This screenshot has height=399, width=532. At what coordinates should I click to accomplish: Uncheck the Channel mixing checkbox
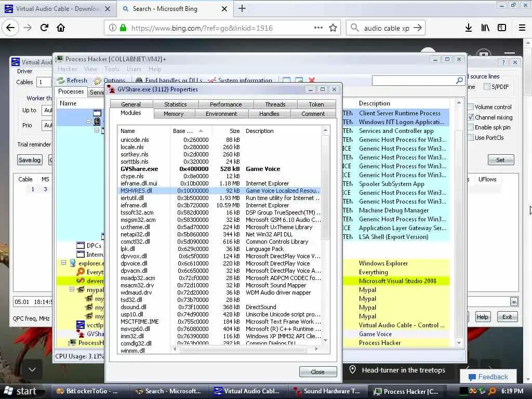coord(471,117)
